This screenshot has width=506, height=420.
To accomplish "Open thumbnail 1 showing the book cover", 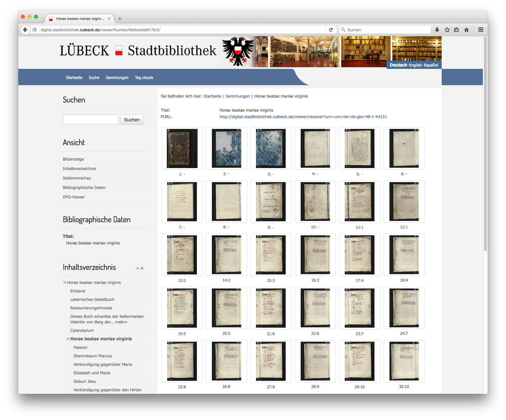I will point(182,148).
